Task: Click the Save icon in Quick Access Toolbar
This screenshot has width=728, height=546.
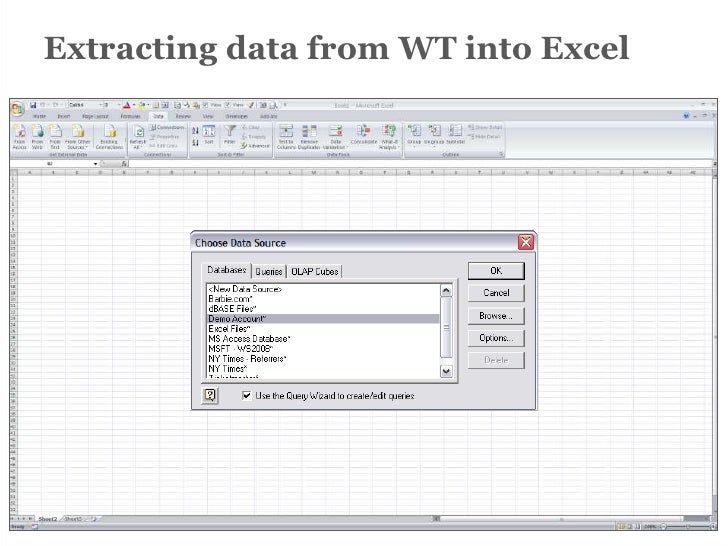Action: (33, 105)
